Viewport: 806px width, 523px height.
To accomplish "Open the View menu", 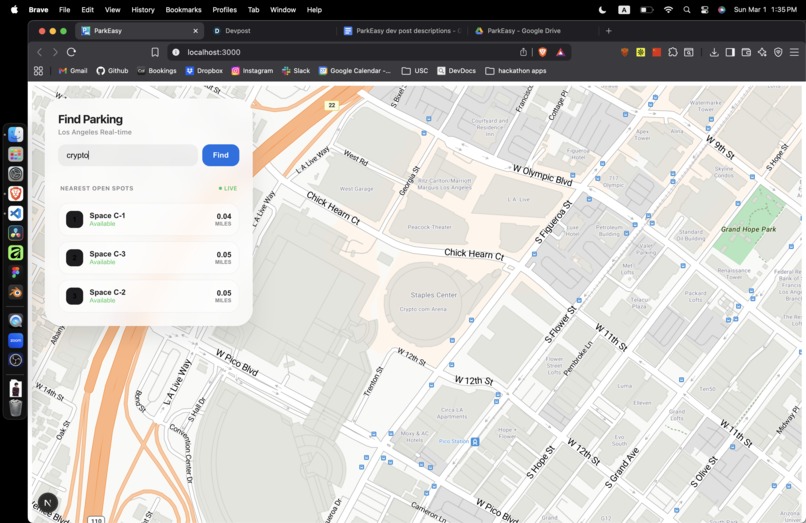I will pyautogui.click(x=112, y=10).
